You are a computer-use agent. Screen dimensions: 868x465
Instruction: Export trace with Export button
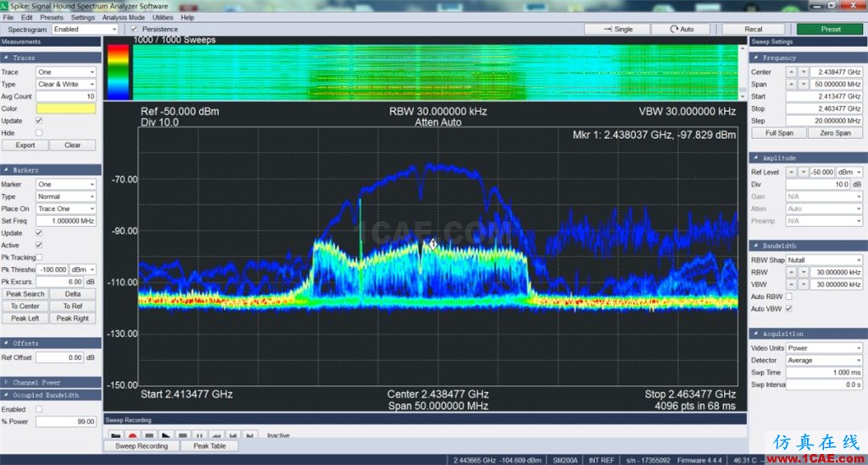(25, 145)
